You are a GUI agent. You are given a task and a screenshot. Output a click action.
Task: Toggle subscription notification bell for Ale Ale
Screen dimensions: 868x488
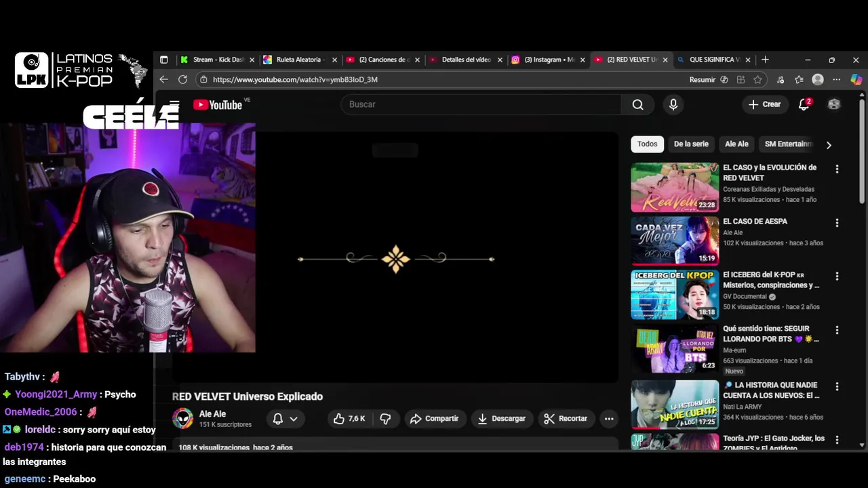click(277, 419)
